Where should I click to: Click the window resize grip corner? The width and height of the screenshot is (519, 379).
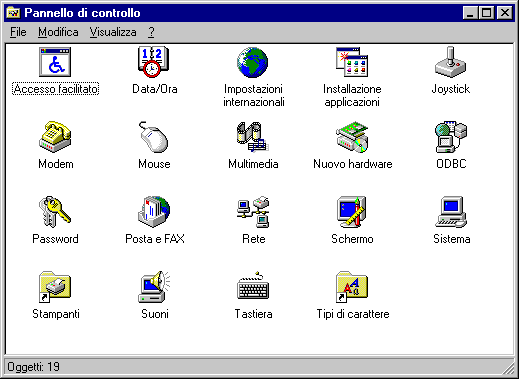coord(508,368)
